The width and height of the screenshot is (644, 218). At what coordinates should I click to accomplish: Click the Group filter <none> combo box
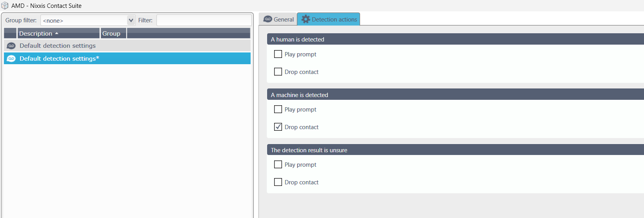tap(88, 20)
